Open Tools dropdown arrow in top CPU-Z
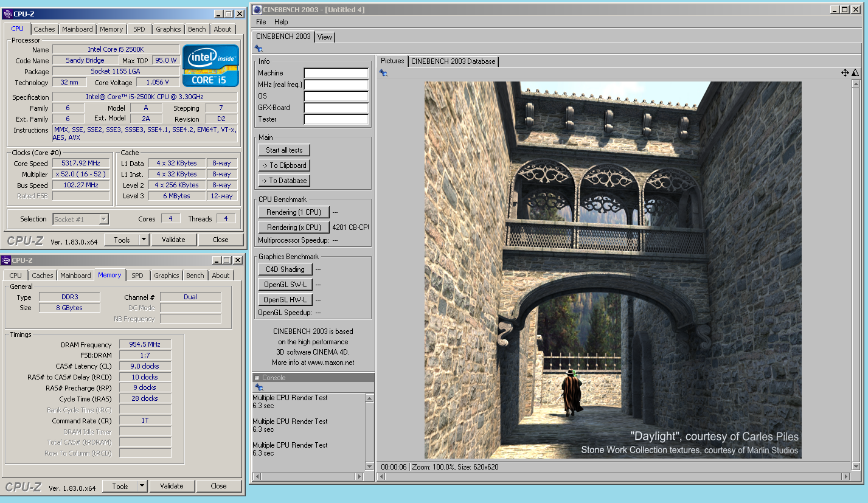The image size is (868, 503). (x=144, y=240)
